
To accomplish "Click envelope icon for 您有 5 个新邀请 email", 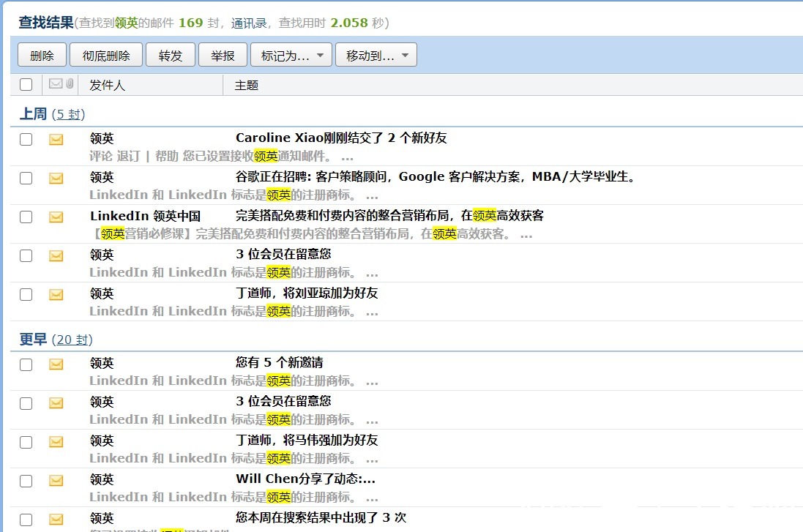I will (x=56, y=364).
